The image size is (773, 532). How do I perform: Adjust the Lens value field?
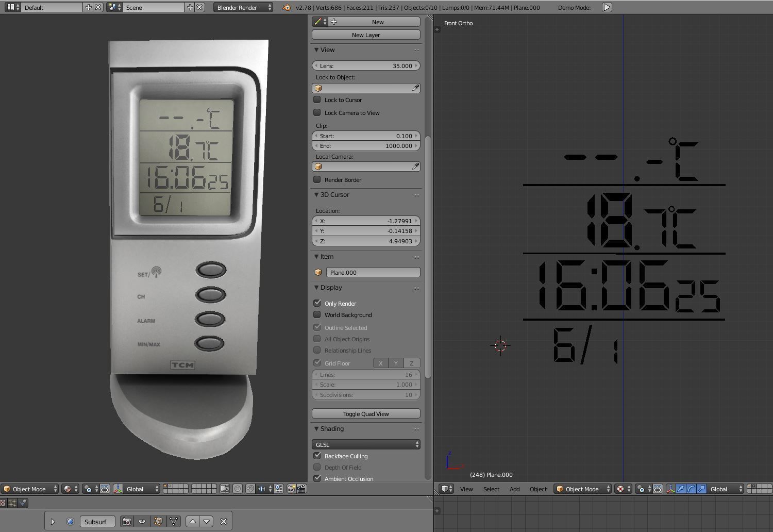click(x=366, y=65)
